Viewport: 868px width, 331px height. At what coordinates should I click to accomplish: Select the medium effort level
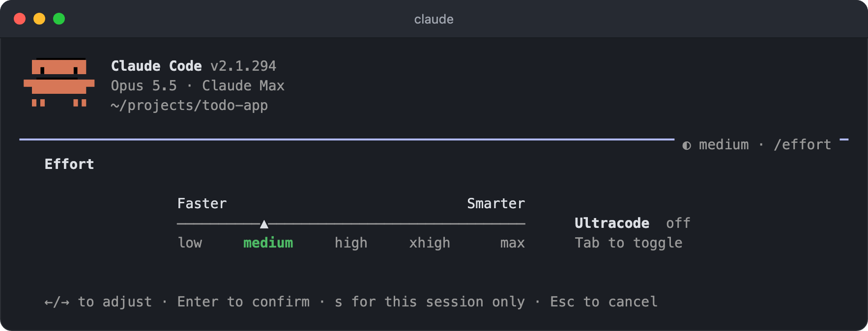(268, 243)
